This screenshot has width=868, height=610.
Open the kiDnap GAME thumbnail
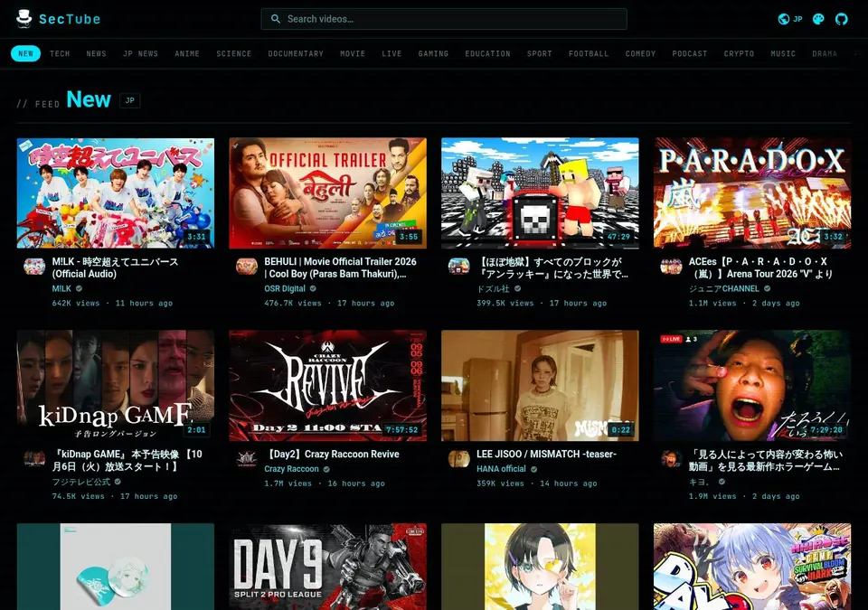116,386
